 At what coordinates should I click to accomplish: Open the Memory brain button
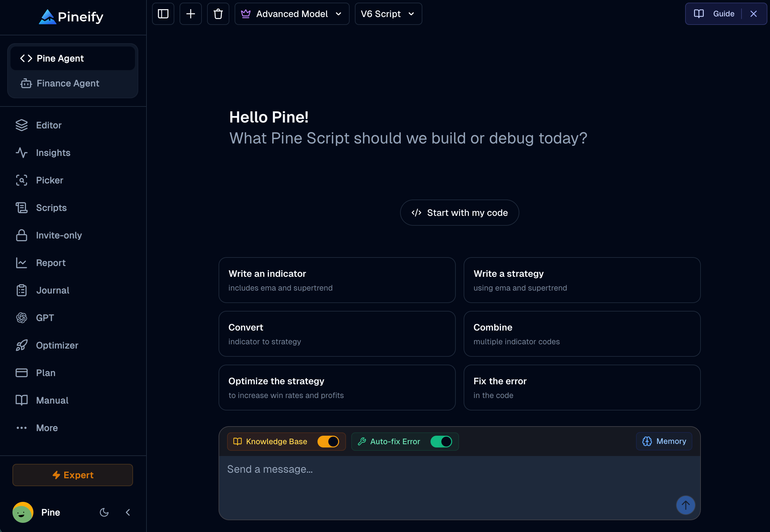click(x=664, y=441)
